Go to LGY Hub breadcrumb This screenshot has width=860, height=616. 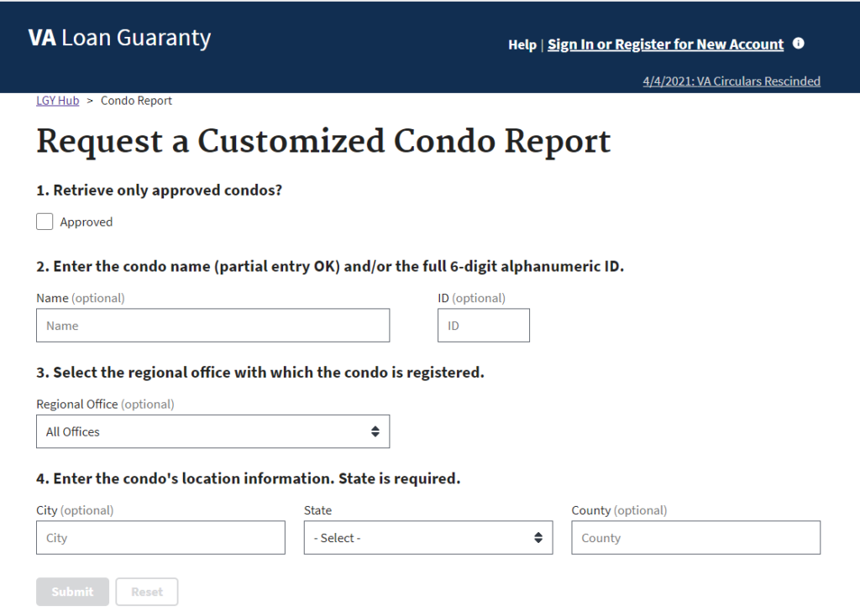pos(57,101)
